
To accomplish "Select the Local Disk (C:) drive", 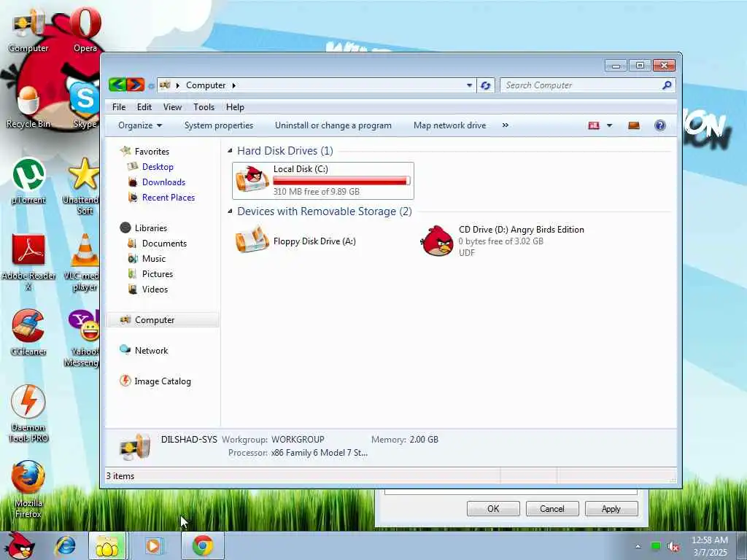I will point(323,181).
